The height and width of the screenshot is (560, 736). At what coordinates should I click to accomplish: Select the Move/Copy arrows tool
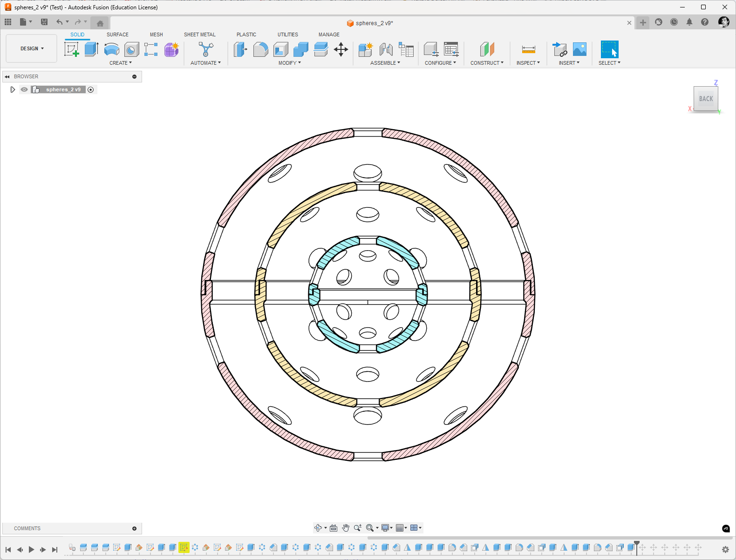[341, 49]
